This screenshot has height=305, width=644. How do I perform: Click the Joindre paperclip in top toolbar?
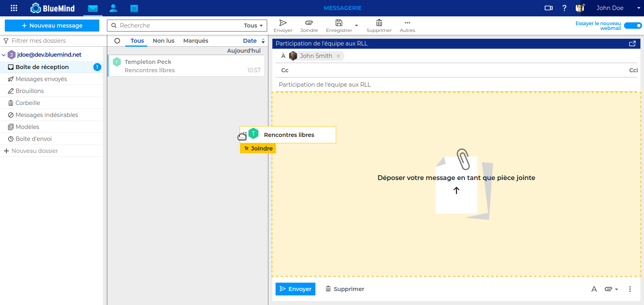point(309,26)
